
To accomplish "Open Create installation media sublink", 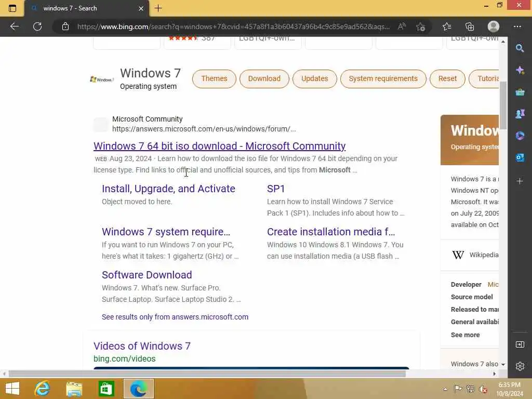I will 331,232.
